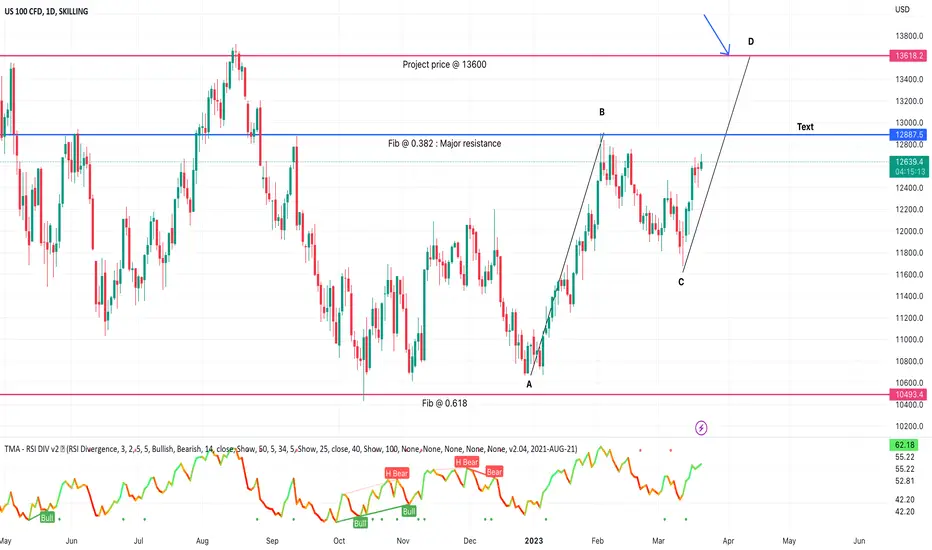Click the 13800.0 price scale value
Screen dimensions: 932x550
point(909,36)
